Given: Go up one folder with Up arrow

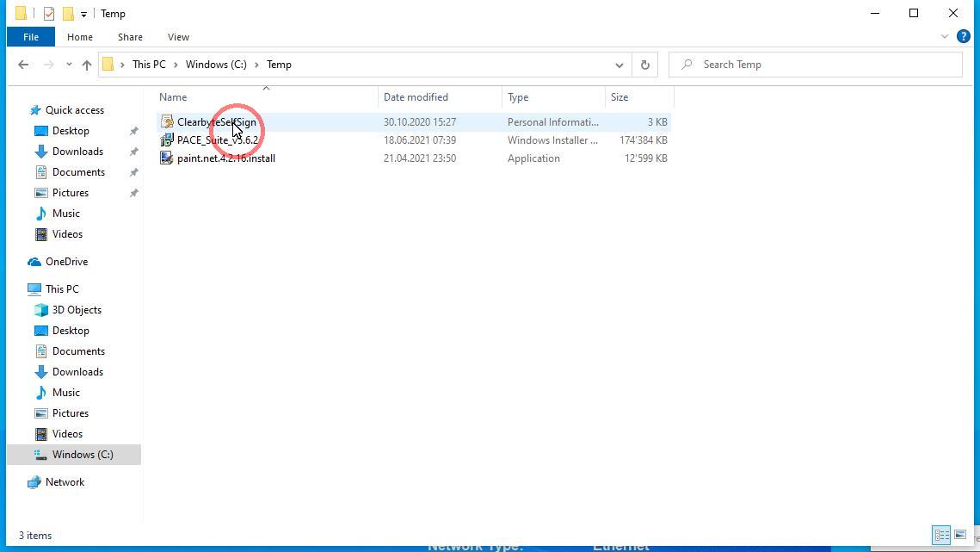Looking at the screenshot, I should click(86, 65).
